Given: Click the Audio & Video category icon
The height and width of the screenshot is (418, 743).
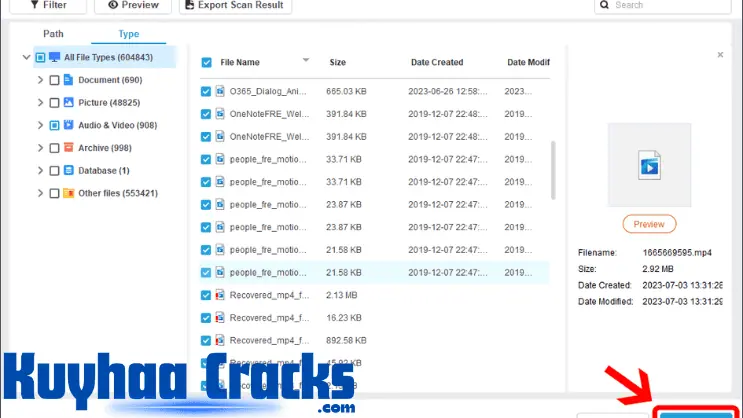Looking at the screenshot, I should pos(69,126).
